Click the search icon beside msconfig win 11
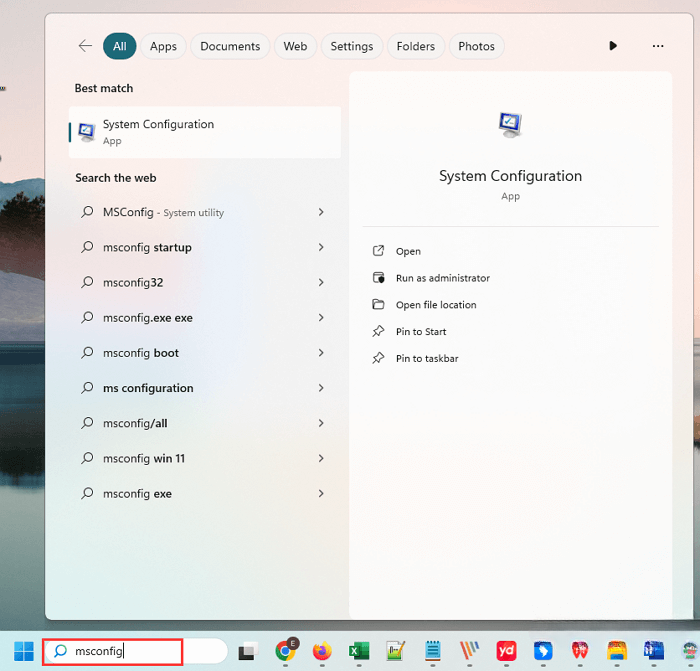Viewport: 700px width, 671px height. click(87, 458)
